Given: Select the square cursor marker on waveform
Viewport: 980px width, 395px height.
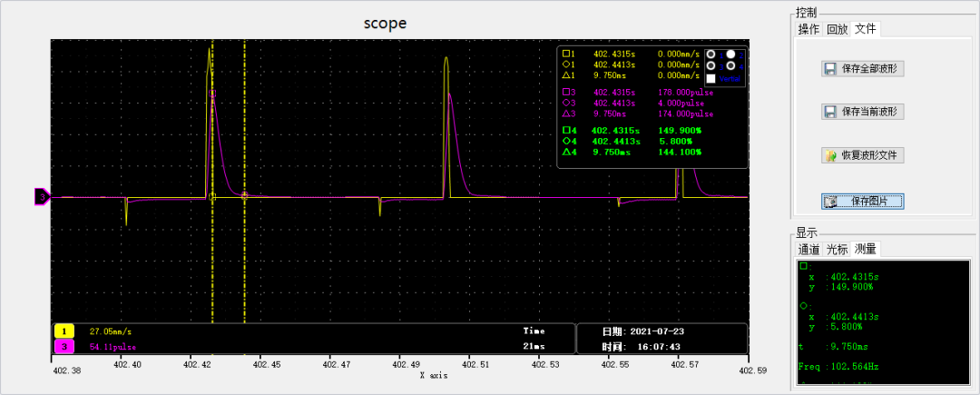Looking at the screenshot, I should point(212,196).
